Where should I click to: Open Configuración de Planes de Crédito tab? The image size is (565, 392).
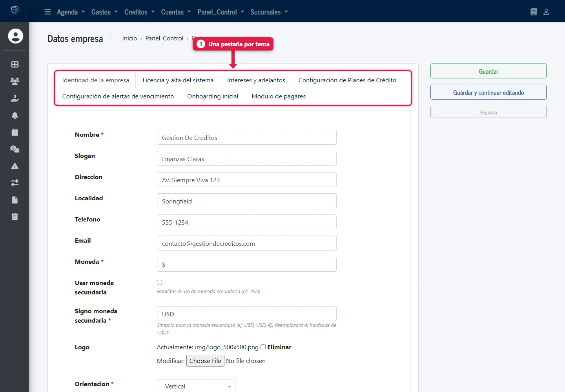pos(348,80)
